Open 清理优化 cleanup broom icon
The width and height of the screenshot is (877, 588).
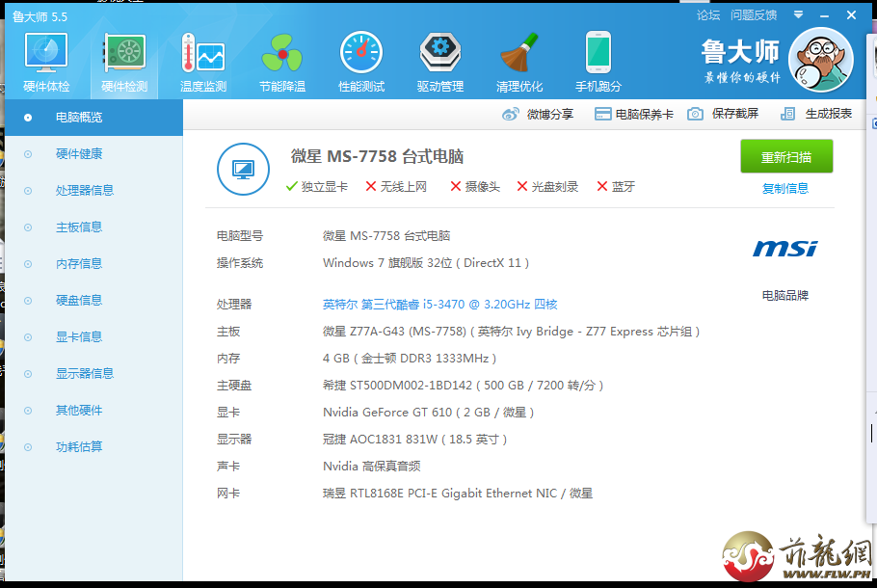(x=519, y=53)
